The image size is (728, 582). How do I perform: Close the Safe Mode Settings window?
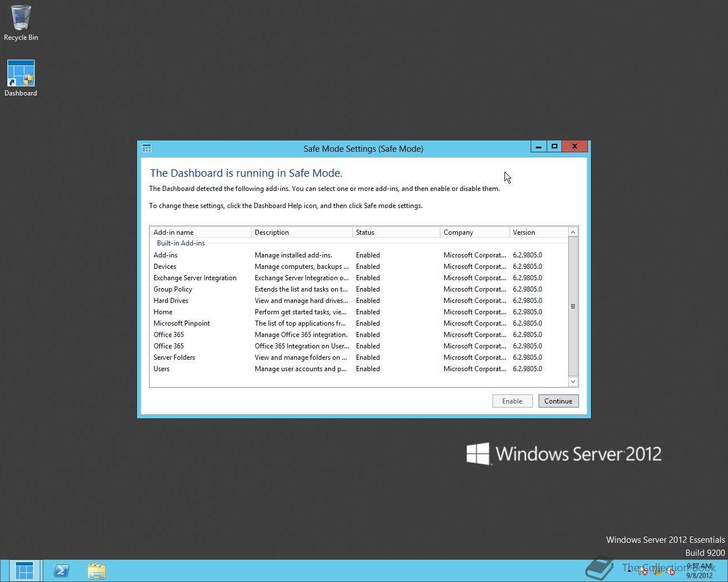click(574, 146)
